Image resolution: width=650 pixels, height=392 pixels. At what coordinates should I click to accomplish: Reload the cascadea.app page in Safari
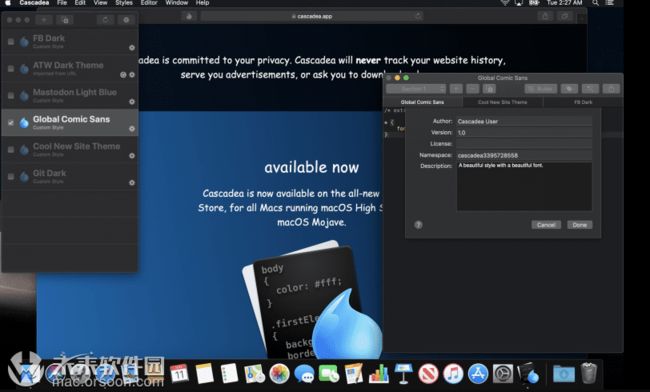418,16
